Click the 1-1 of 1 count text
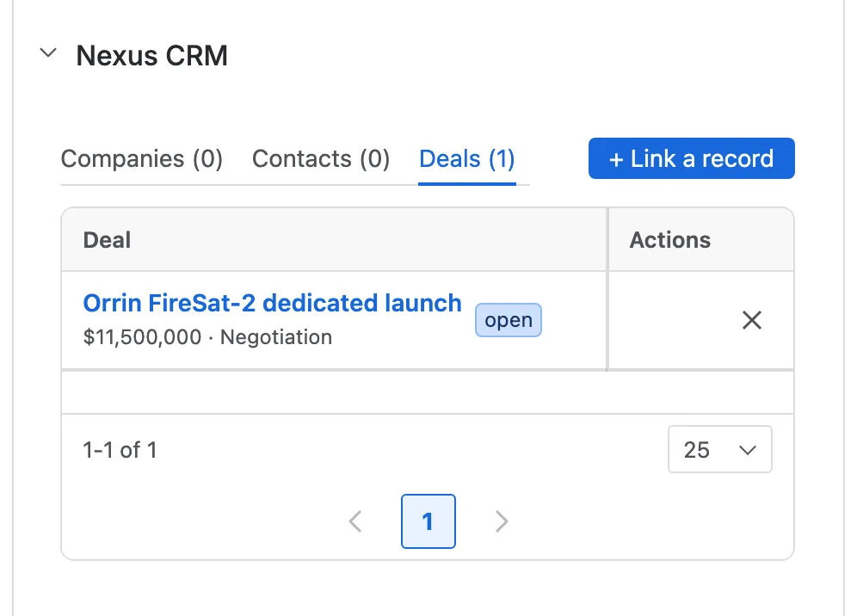The height and width of the screenshot is (616, 857). click(120, 450)
